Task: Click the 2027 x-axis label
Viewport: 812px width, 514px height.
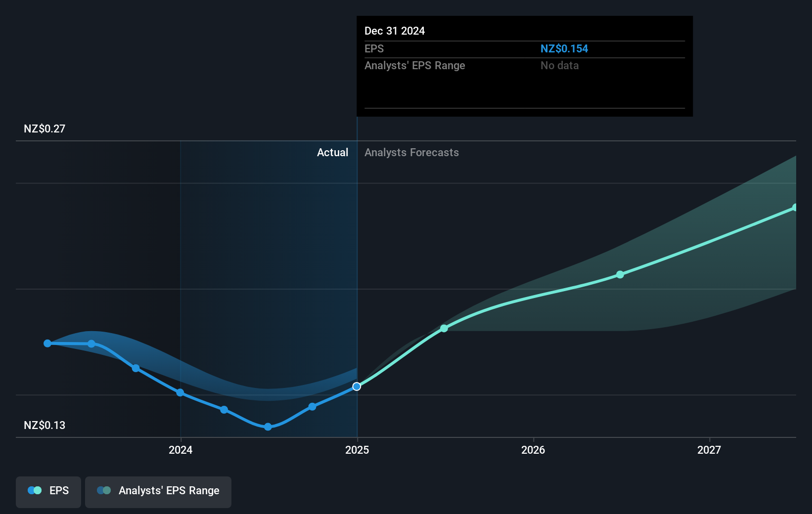Action: [709, 450]
